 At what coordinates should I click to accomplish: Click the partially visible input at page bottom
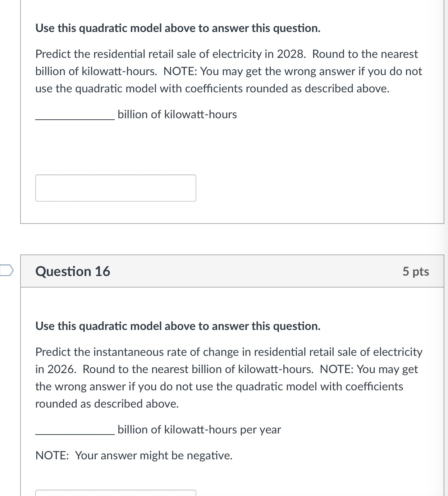point(115,493)
